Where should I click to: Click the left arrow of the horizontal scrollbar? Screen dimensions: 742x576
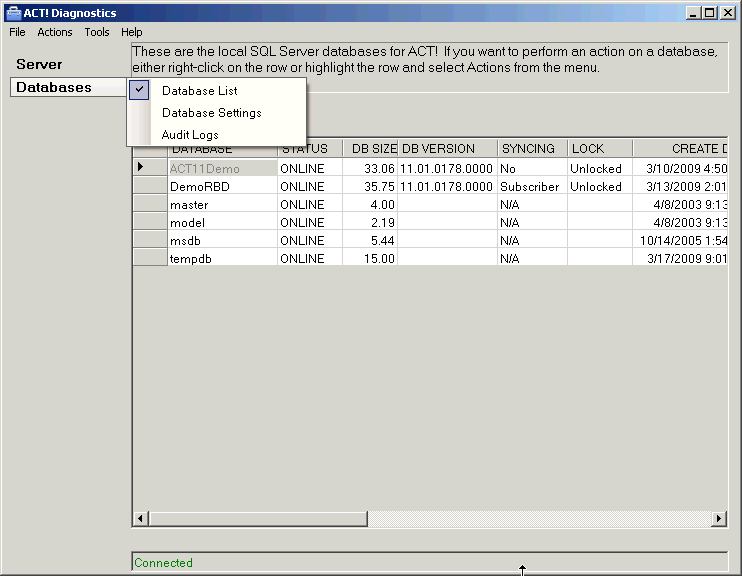(x=141, y=518)
